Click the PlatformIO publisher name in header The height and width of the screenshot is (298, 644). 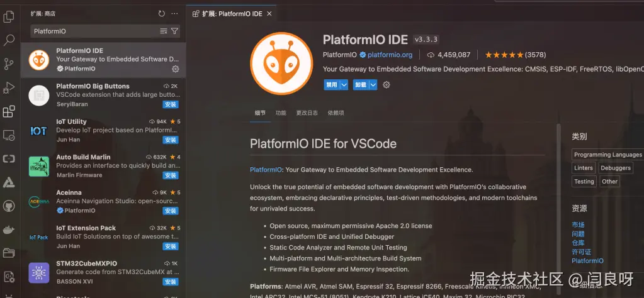click(x=340, y=55)
